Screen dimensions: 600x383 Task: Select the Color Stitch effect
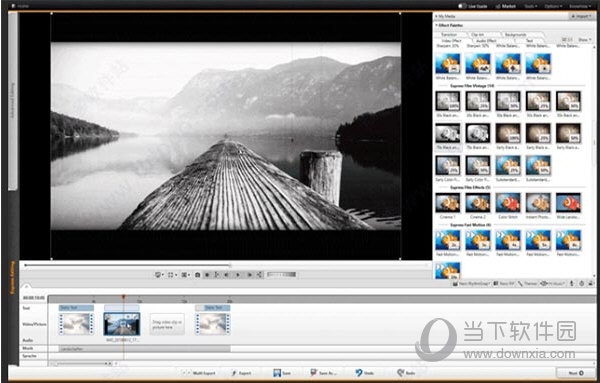click(x=508, y=206)
